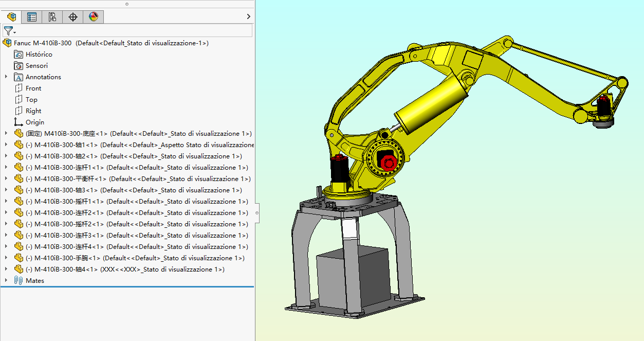Switch to the ConfigurationManager tab

[52, 16]
